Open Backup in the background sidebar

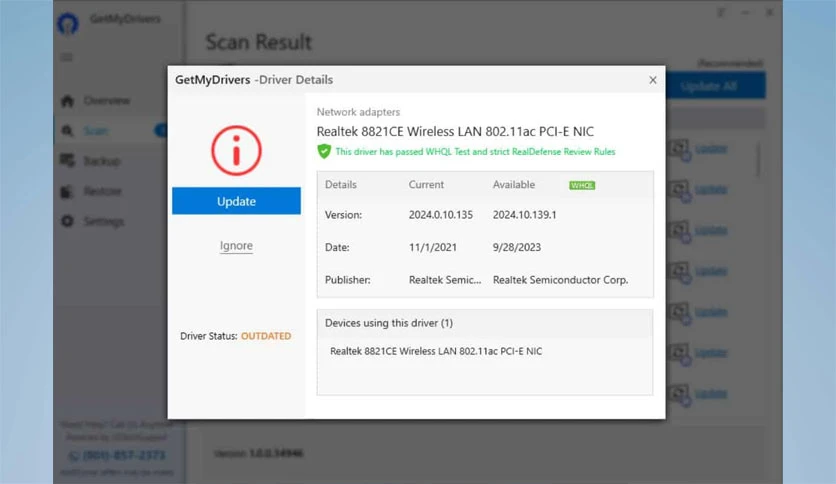[102, 161]
